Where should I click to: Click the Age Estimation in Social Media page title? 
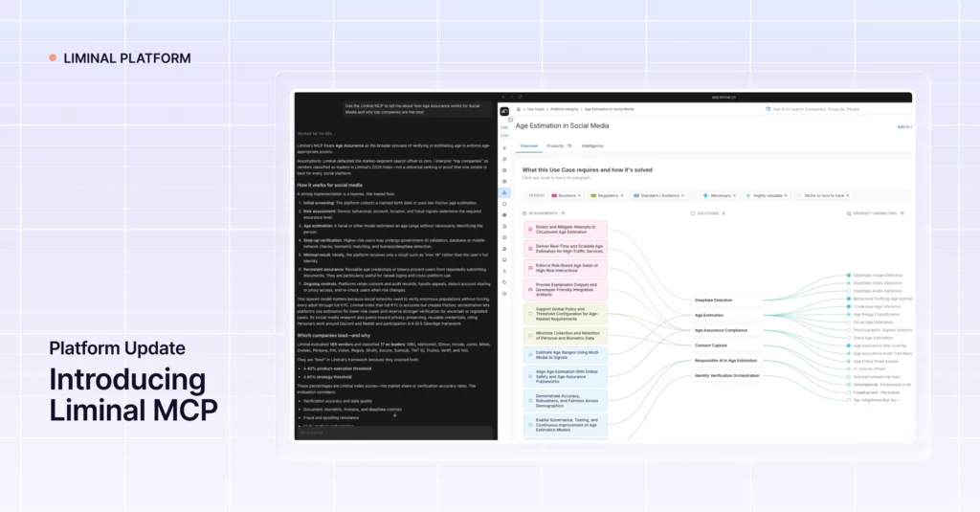[x=562, y=125]
